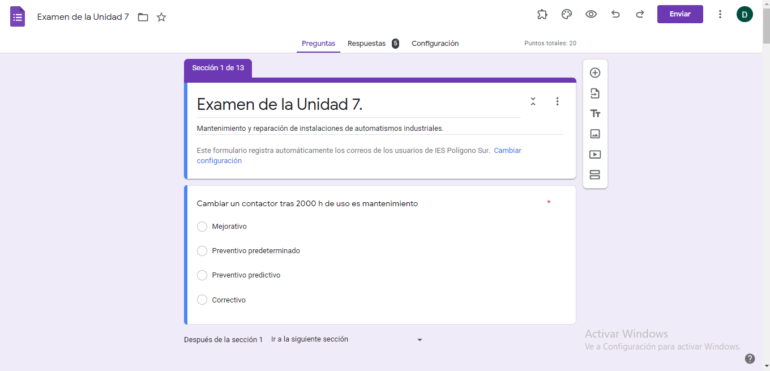The image size is (770, 371).
Task: Add a new section icon
Action: (x=595, y=174)
